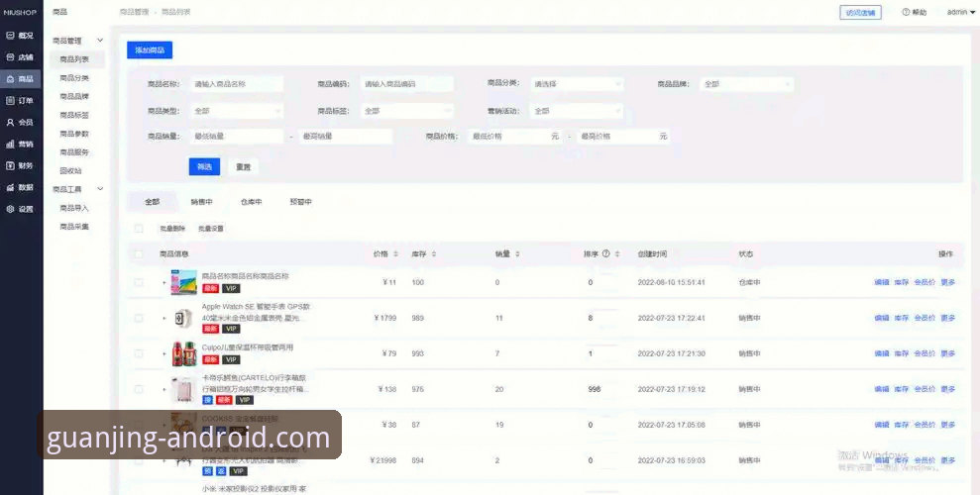Open the 财务 finance sidebar icon

pos(10,166)
